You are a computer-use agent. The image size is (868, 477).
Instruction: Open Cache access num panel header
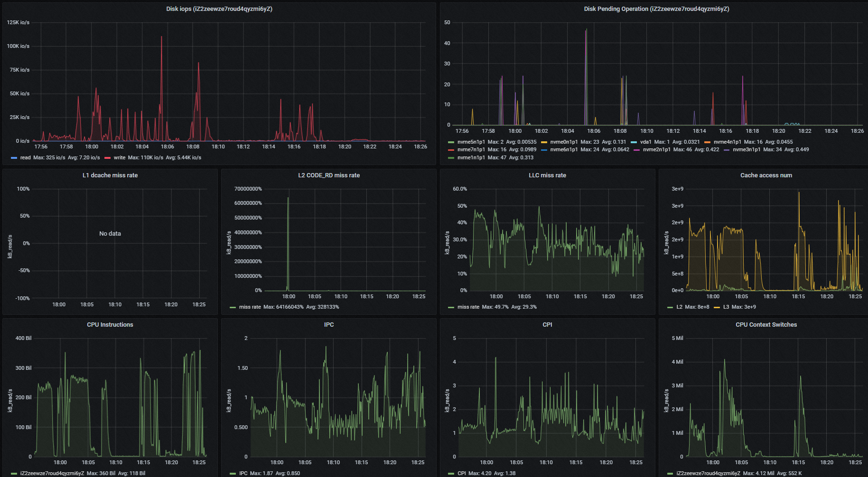point(766,175)
